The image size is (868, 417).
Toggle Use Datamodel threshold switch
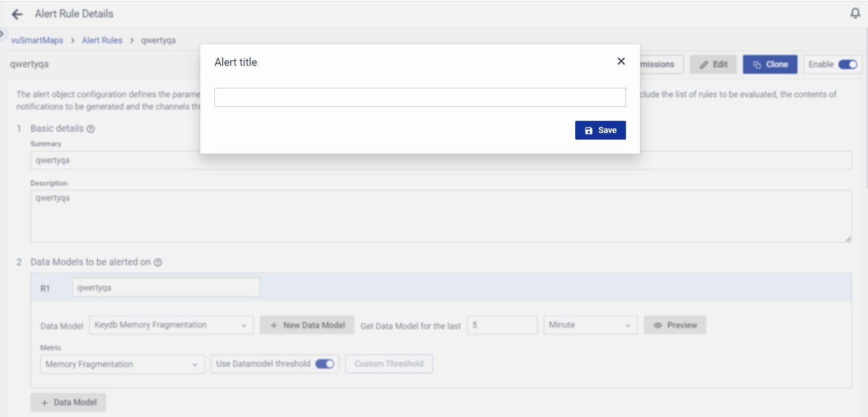click(324, 364)
